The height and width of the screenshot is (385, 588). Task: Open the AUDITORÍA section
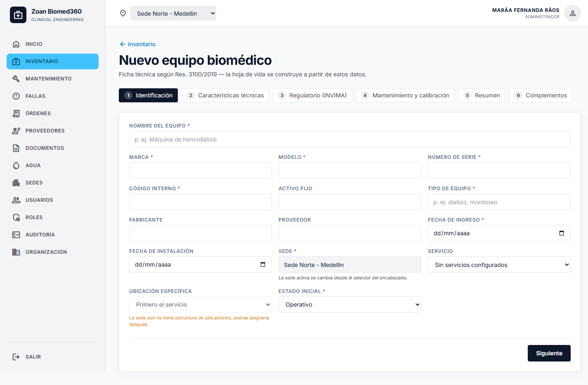(53, 235)
